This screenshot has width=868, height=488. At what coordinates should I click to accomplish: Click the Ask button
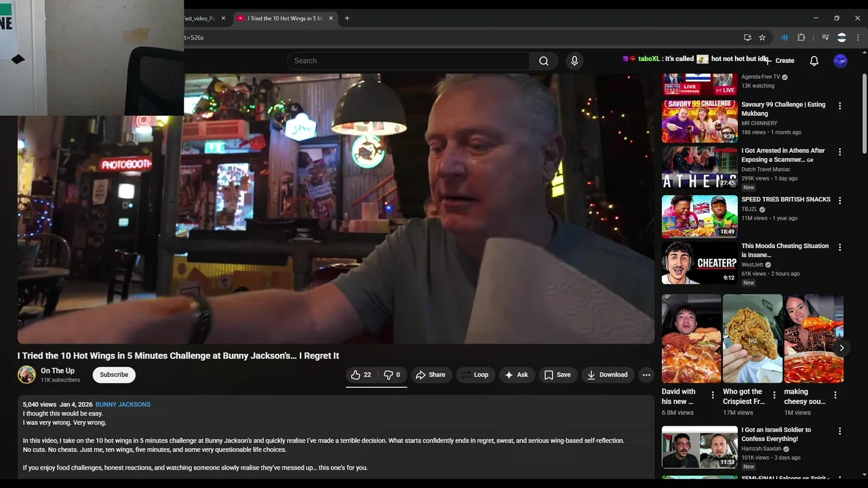[517, 375]
